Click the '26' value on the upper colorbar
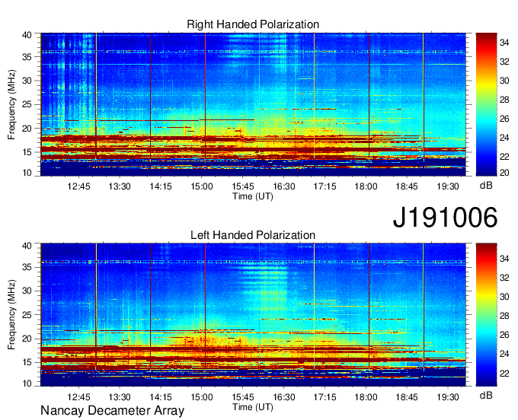518x420 pixels. point(504,119)
